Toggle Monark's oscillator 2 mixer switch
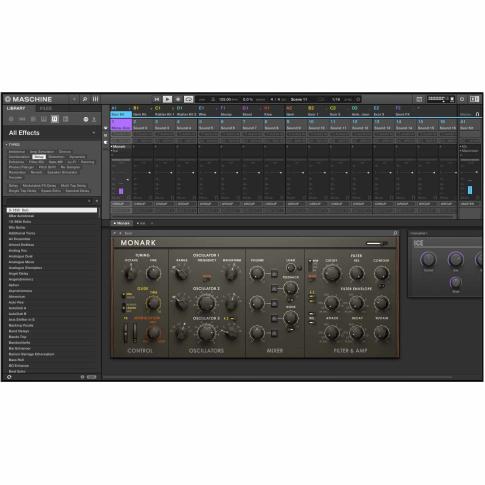 (x=274, y=304)
